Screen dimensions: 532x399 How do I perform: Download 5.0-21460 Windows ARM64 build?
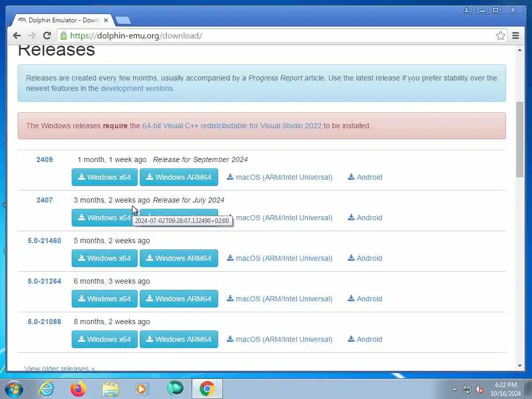click(179, 258)
